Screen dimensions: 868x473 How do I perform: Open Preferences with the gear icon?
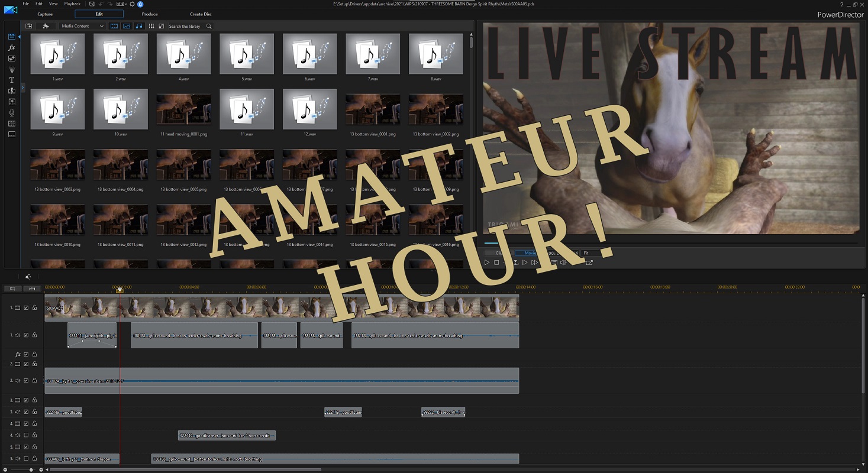click(x=132, y=4)
